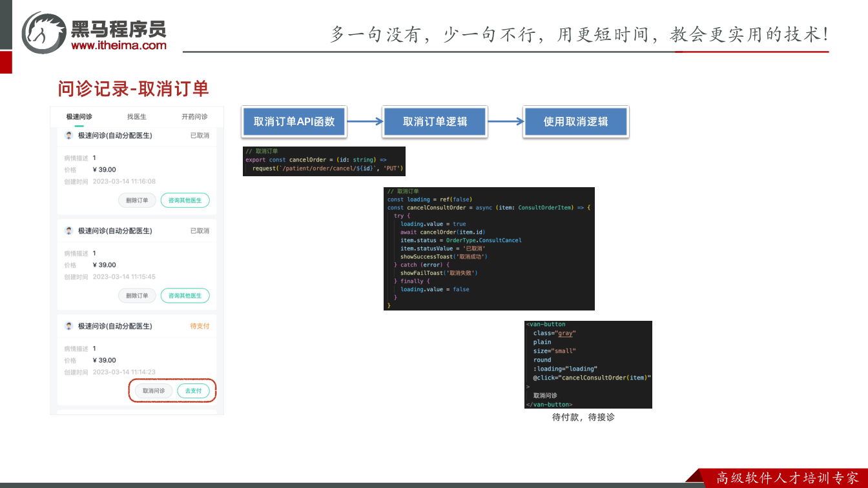The height and width of the screenshot is (488, 868).
Task: Click the 取消订单逻辑 flow box
Action: click(x=435, y=121)
